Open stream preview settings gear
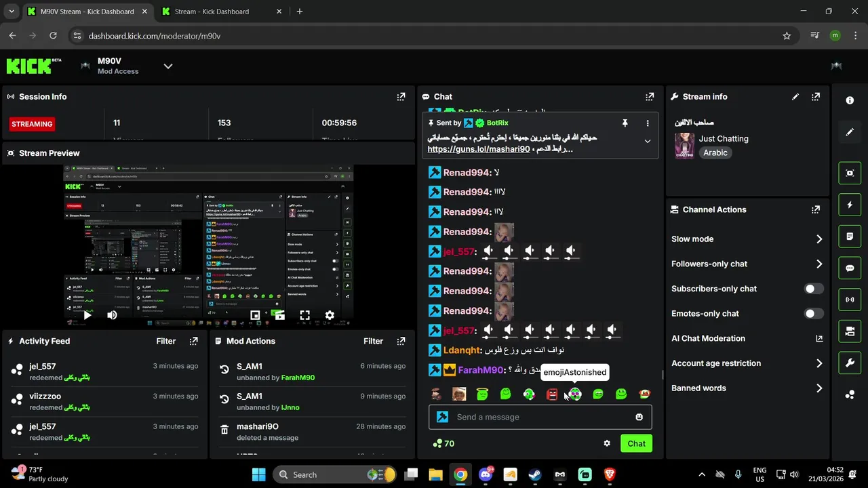Image resolution: width=868 pixels, height=488 pixels. (x=330, y=315)
